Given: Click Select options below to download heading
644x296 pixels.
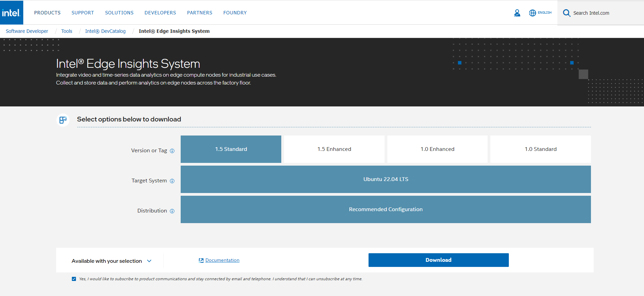Looking at the screenshot, I should click(129, 119).
